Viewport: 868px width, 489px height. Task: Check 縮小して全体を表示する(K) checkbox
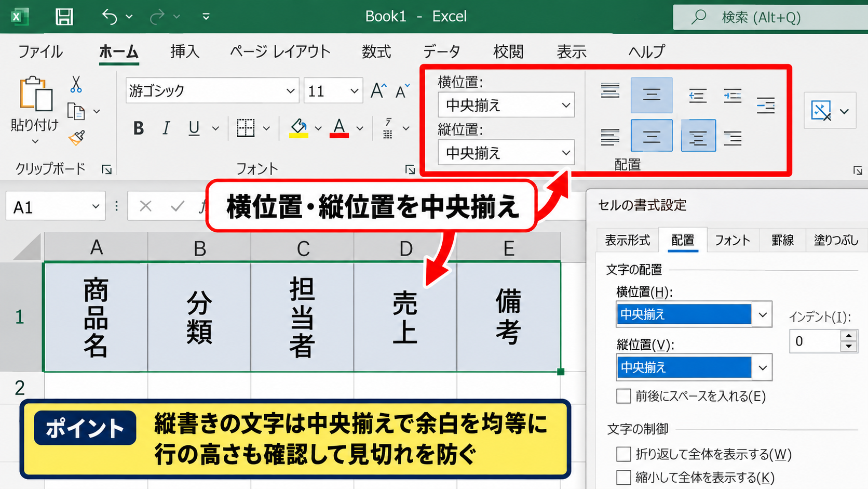[x=623, y=477]
